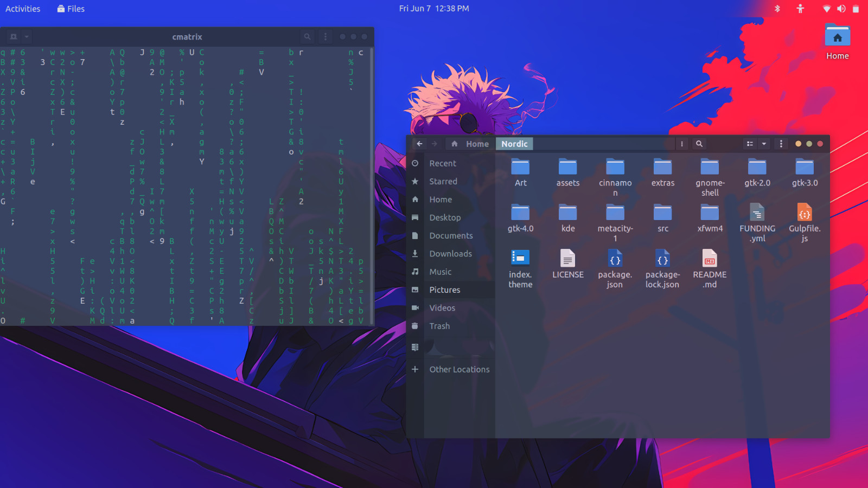Click the volume icon in top bar
This screenshot has width=868, height=488.
[841, 9]
